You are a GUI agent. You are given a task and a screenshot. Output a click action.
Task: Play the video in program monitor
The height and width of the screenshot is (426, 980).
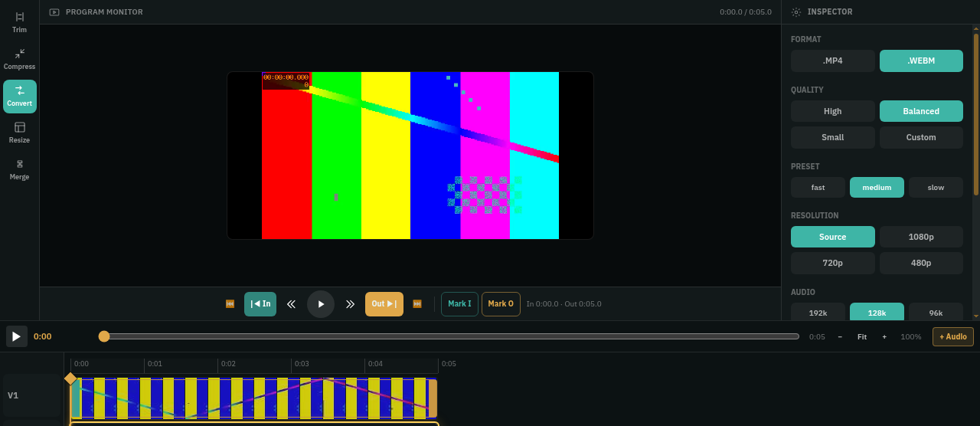tap(321, 304)
